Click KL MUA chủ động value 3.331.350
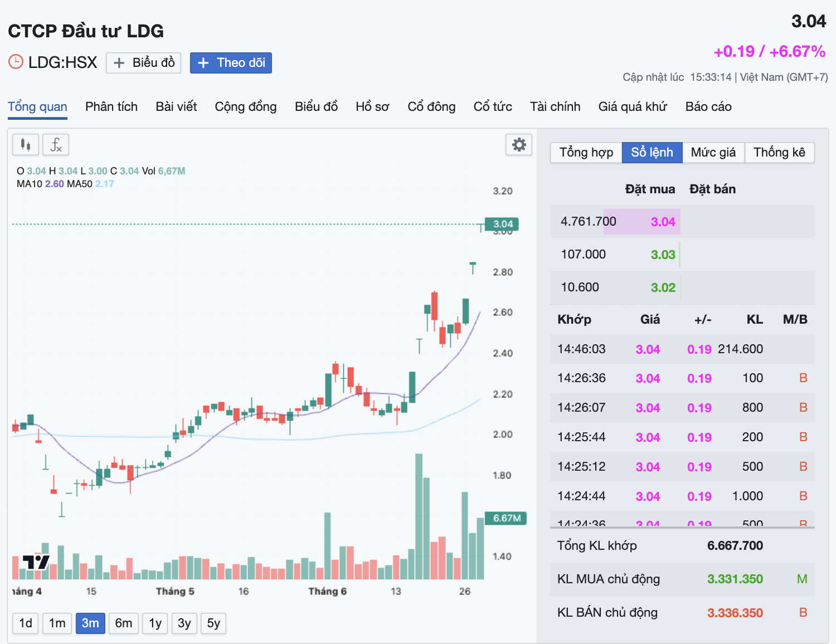The height and width of the screenshot is (644, 836). 735,579
